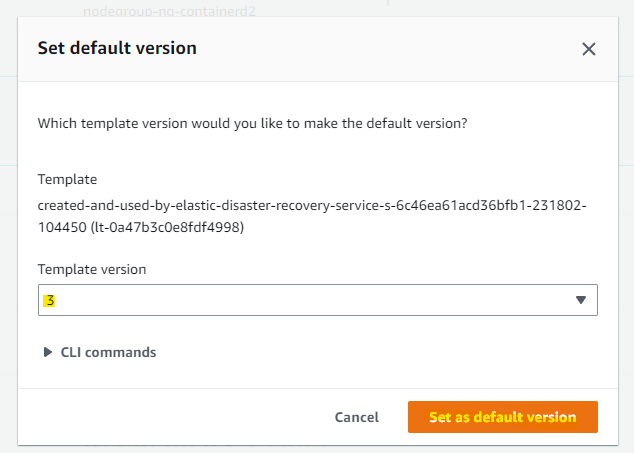This screenshot has width=634, height=453.
Task: Confirm with Set as default version
Action: coord(502,417)
